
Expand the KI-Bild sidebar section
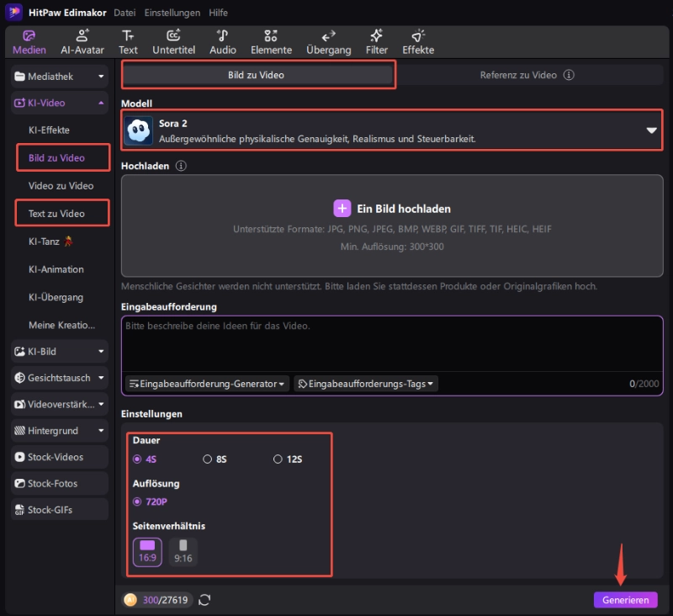click(60, 351)
